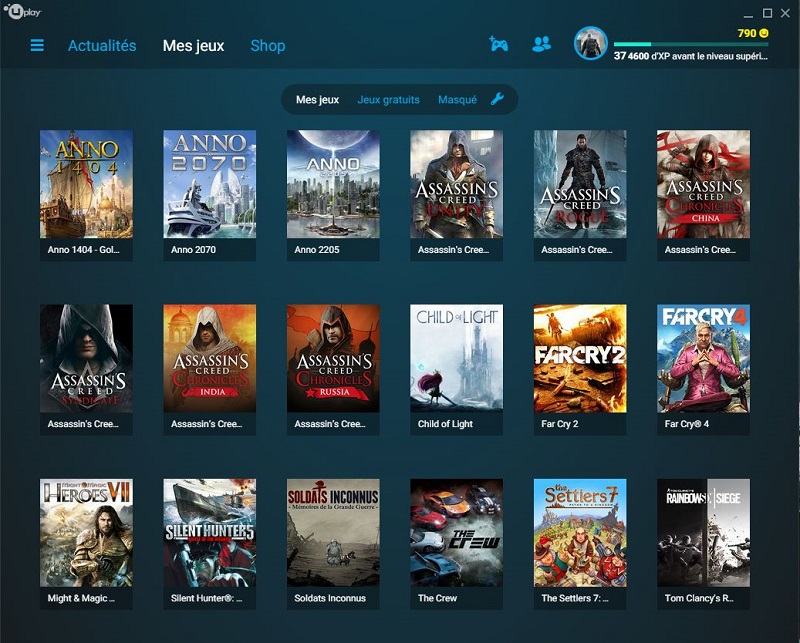Image resolution: width=800 pixels, height=643 pixels.
Task: Open The Crew game cover
Action: (457, 533)
